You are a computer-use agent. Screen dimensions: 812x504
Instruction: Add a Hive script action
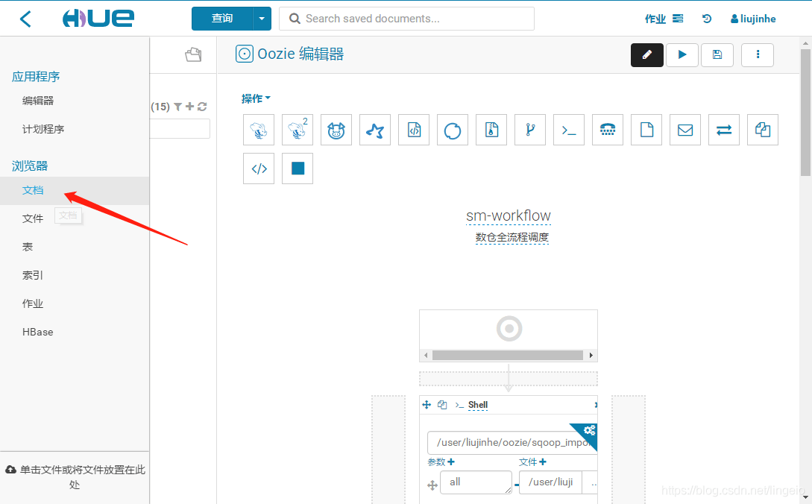259,130
